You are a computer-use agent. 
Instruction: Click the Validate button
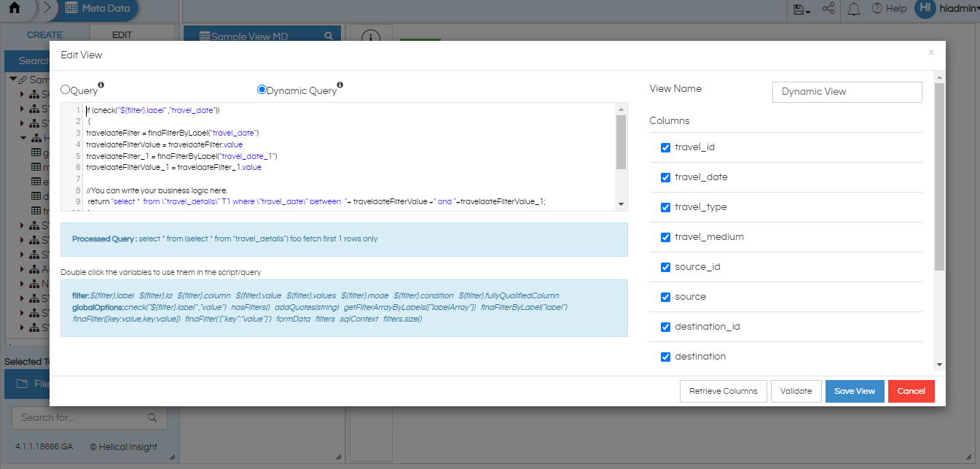coord(796,391)
